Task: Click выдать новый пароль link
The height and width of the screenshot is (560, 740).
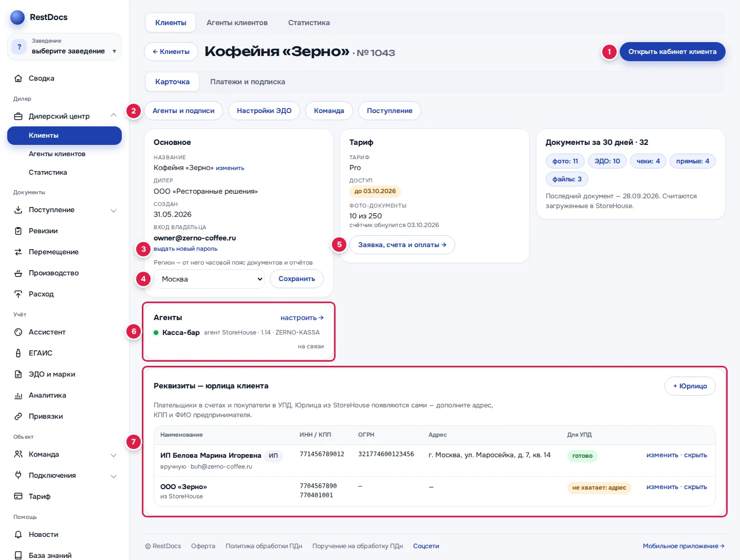Action: pos(186,249)
